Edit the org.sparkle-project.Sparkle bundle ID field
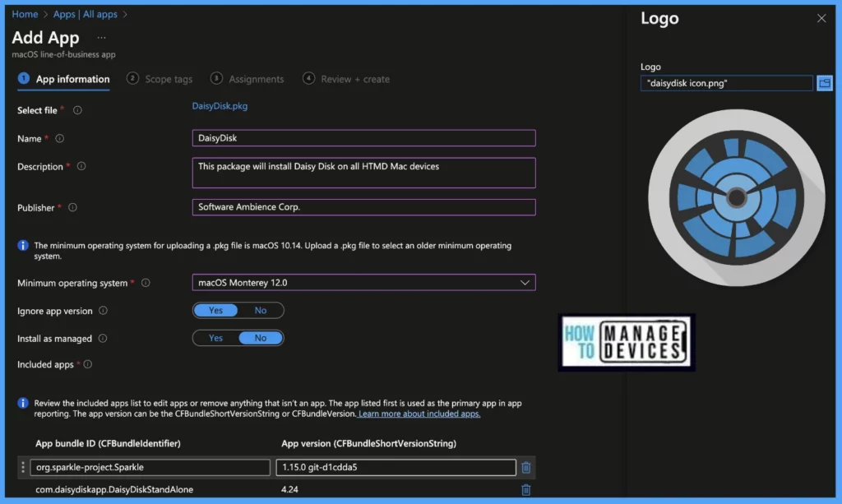Image resolution: width=842 pixels, height=504 pixels. tap(150, 468)
